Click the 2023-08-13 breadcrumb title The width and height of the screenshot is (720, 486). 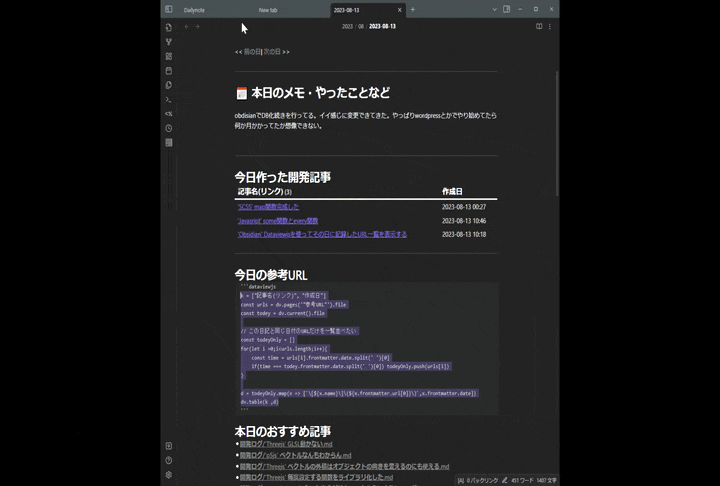click(x=382, y=27)
